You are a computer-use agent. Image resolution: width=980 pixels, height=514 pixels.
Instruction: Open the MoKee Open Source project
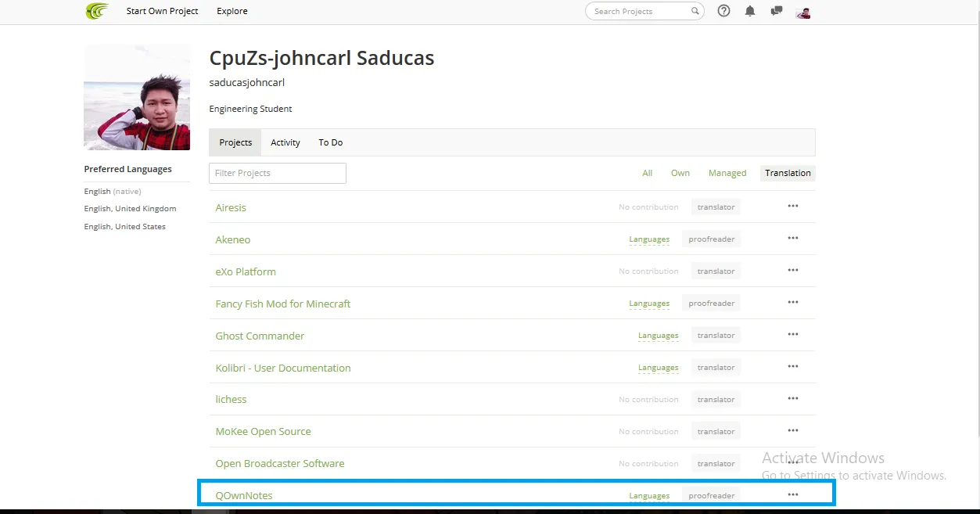coord(263,431)
